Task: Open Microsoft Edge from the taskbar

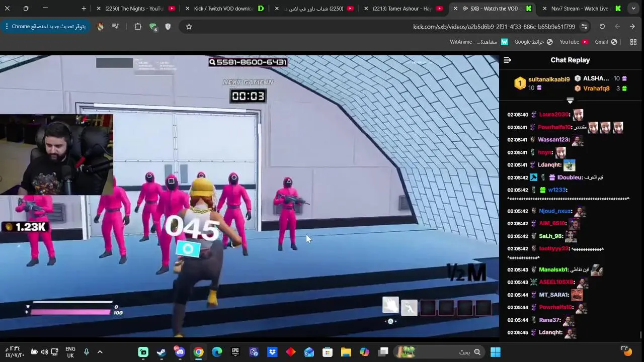Action: pos(217,352)
